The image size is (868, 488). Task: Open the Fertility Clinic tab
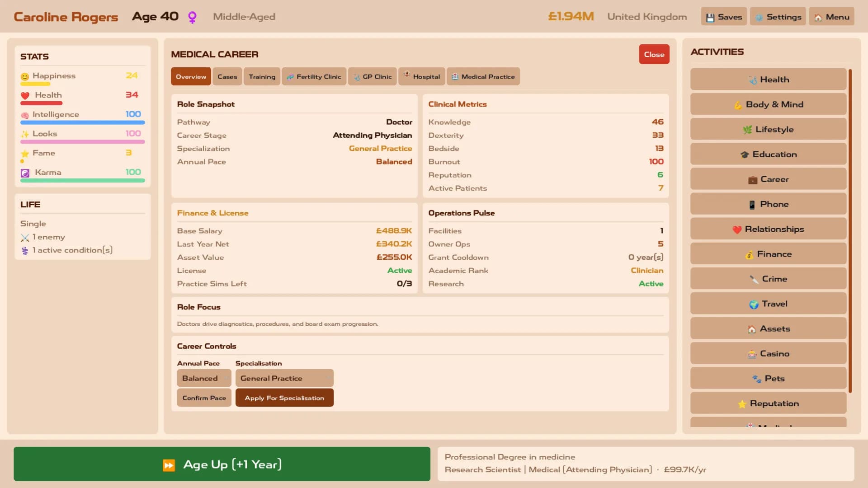point(314,76)
